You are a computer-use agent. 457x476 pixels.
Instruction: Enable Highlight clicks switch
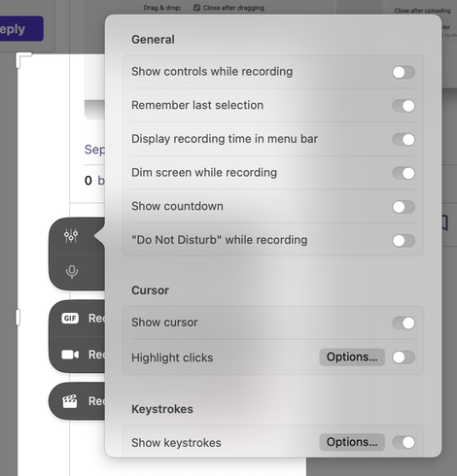coord(404,357)
